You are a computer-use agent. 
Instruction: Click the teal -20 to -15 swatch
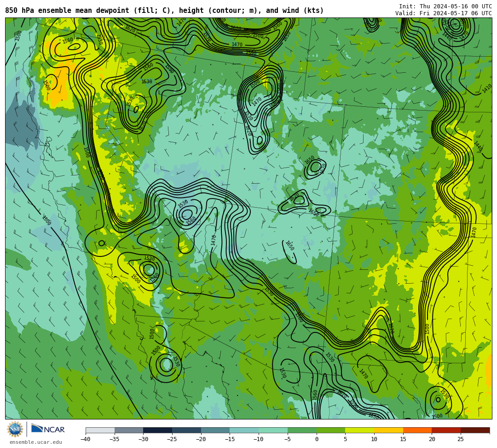point(215,430)
